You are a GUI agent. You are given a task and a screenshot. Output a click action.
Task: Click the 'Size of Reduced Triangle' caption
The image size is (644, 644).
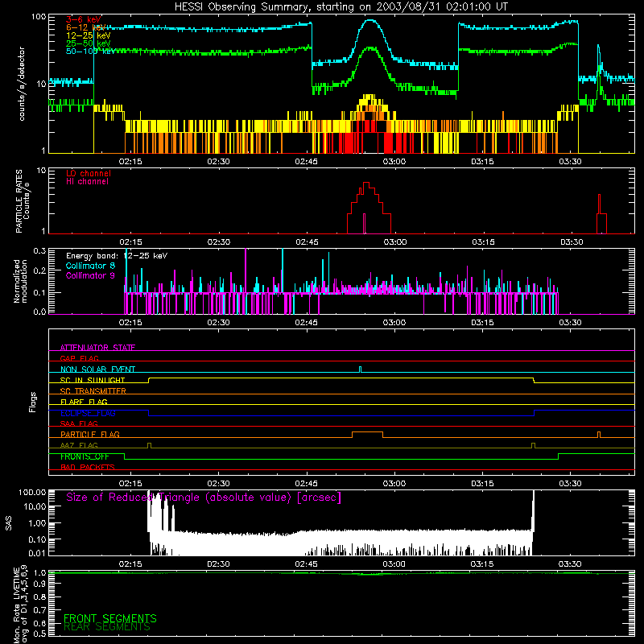pyautogui.click(x=204, y=497)
